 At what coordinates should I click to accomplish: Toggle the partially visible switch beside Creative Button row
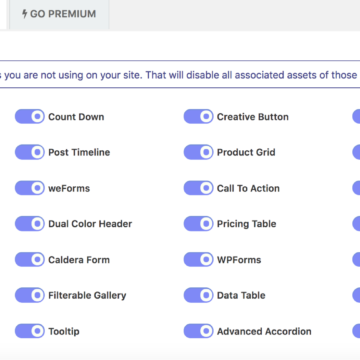pyautogui.click(x=356, y=117)
